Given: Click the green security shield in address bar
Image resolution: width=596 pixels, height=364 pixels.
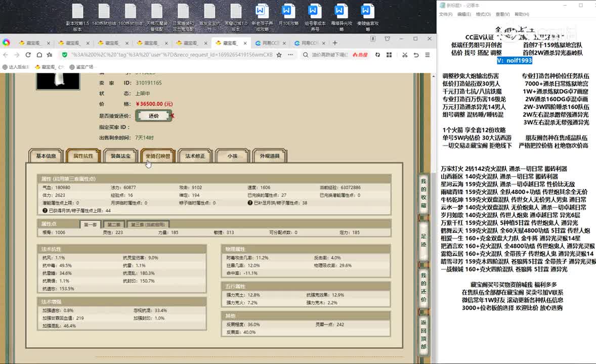Looking at the screenshot, I should [x=65, y=55].
